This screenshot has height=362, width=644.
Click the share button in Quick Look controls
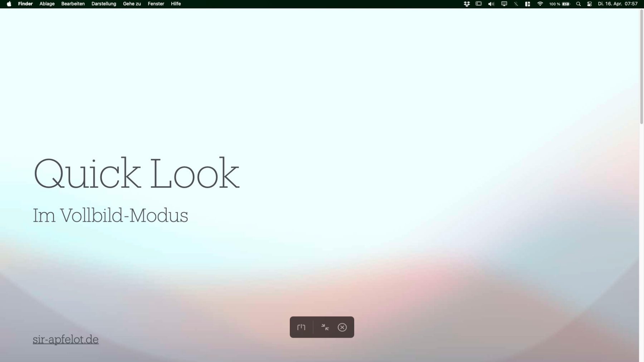coord(301,327)
